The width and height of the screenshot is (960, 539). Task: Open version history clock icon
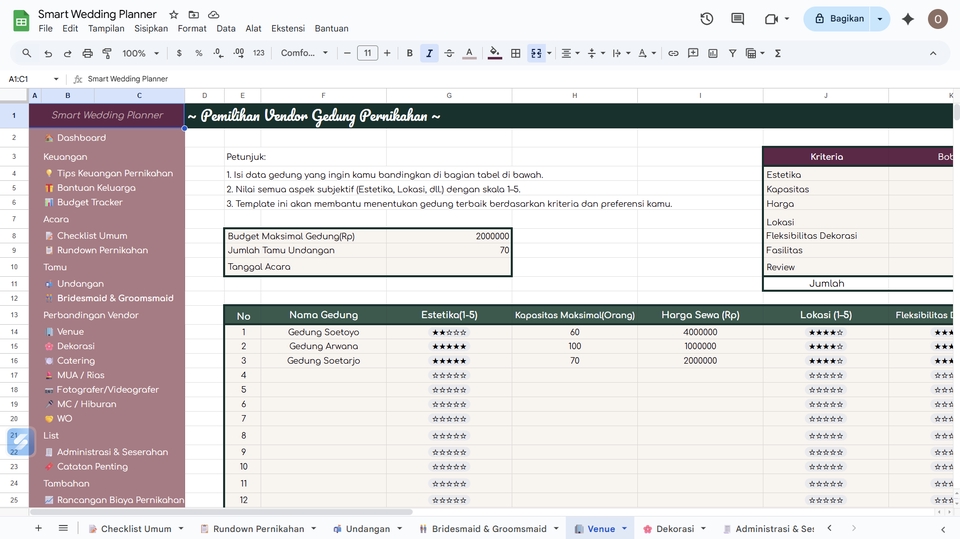707,19
